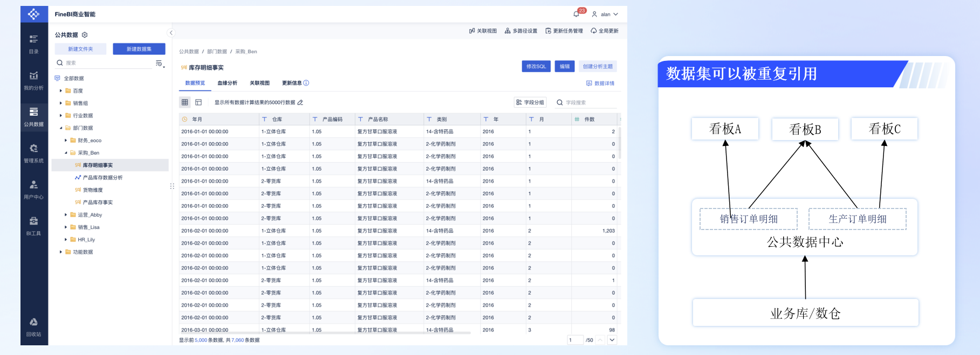The width and height of the screenshot is (980, 355).
Task: Expand the 销售_Lisa folder
Action: click(x=66, y=227)
